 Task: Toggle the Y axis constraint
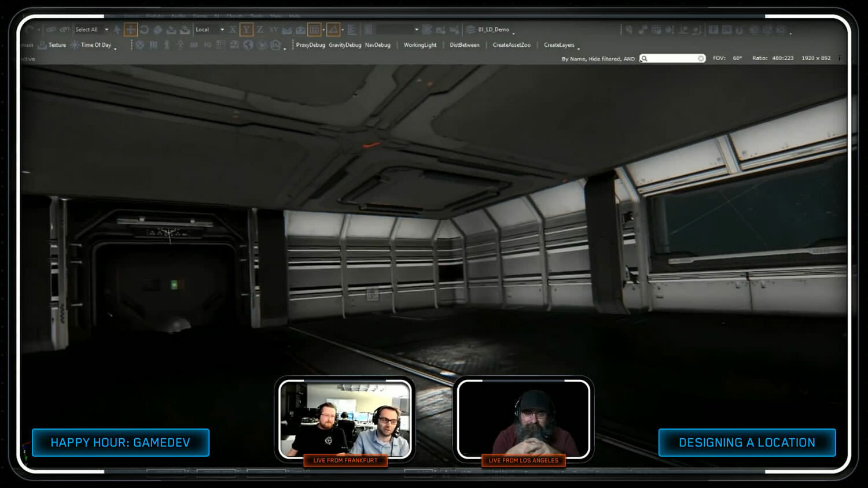[247, 29]
